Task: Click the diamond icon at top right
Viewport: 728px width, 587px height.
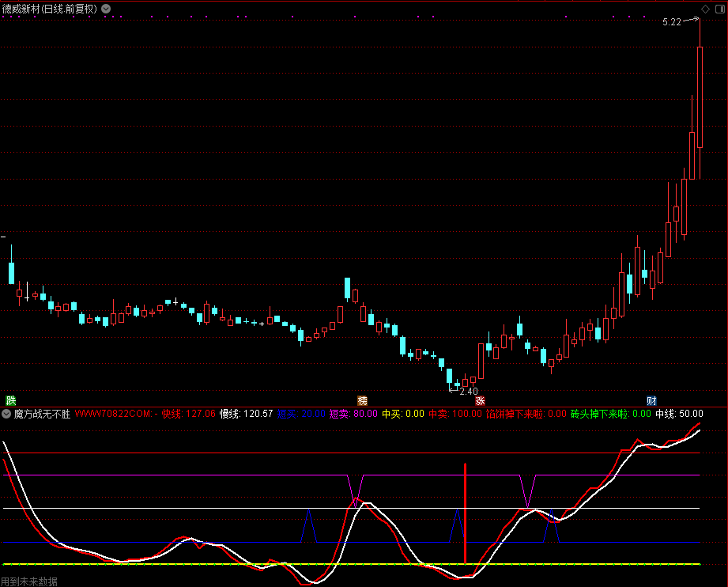Action: tap(706, 9)
